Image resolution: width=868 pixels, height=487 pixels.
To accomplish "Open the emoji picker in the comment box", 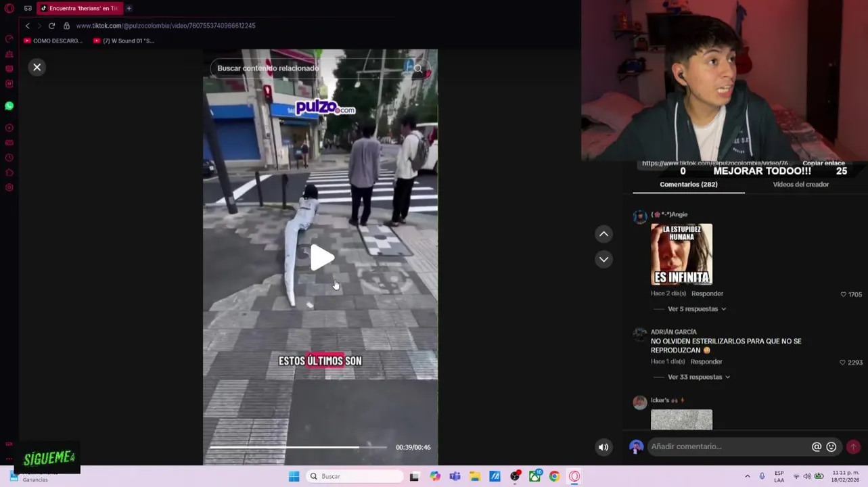I will [x=831, y=446].
